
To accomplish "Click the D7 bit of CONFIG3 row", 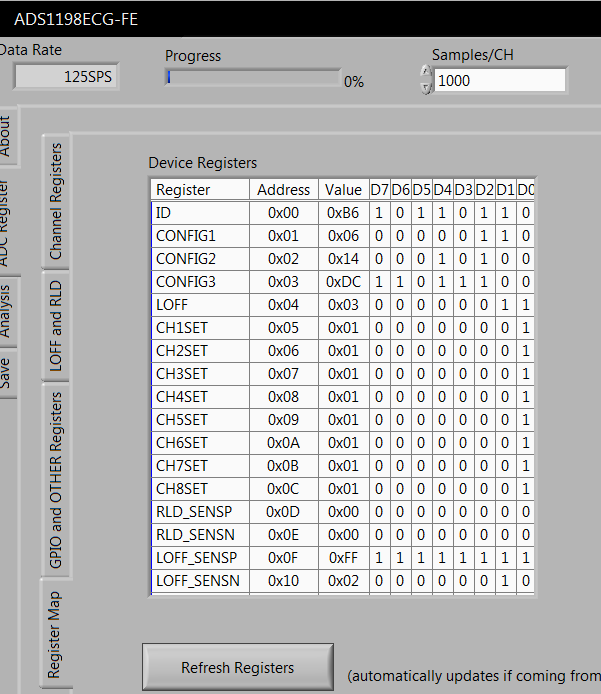I will point(379,282).
